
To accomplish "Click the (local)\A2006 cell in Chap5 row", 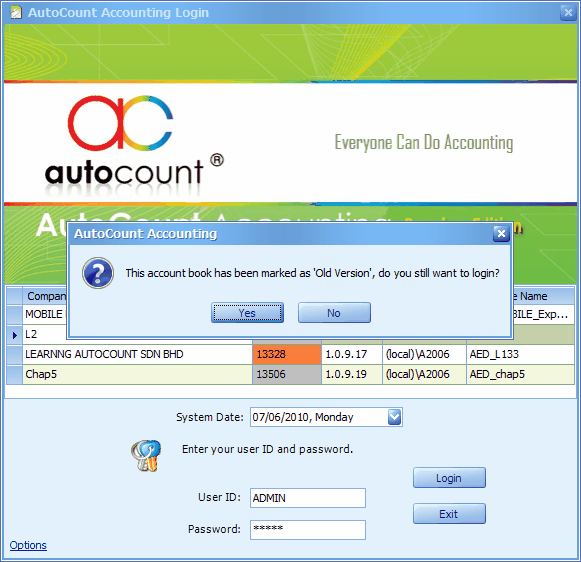I will point(424,375).
